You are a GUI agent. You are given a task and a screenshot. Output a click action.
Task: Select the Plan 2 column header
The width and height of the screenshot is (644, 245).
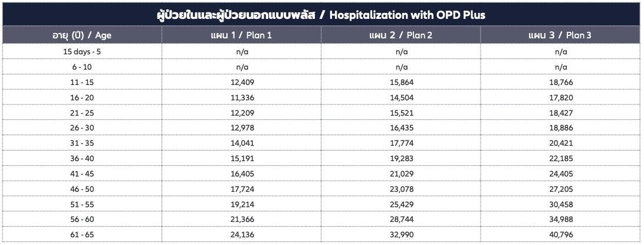coord(401,35)
